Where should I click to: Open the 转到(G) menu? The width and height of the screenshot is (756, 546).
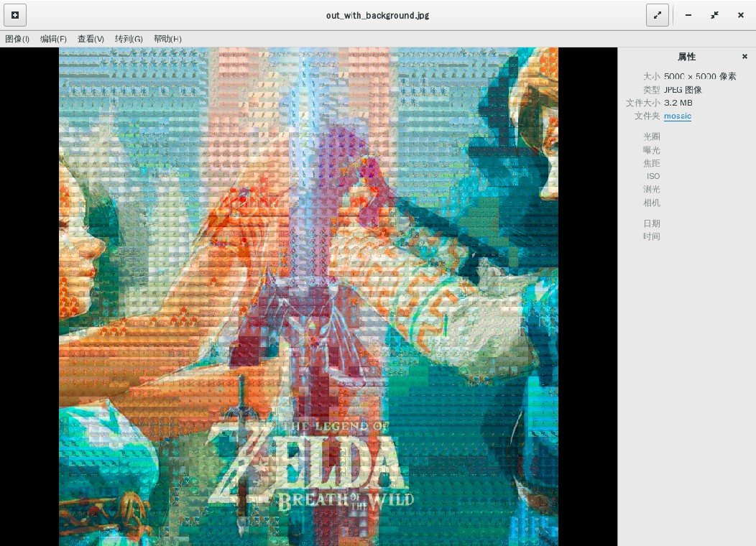pos(129,39)
